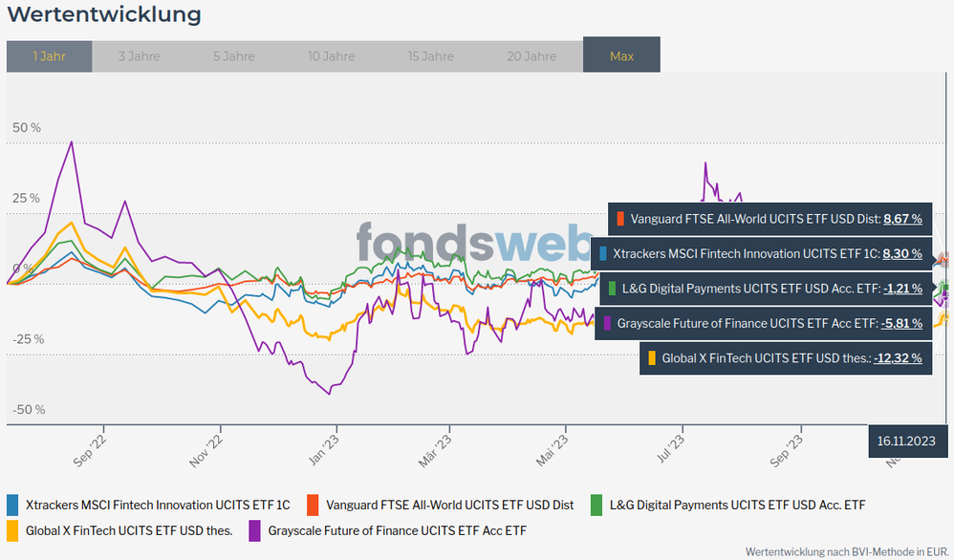The width and height of the screenshot is (954, 560).
Task: Choose the 15 Jahre time range
Action: (x=430, y=56)
